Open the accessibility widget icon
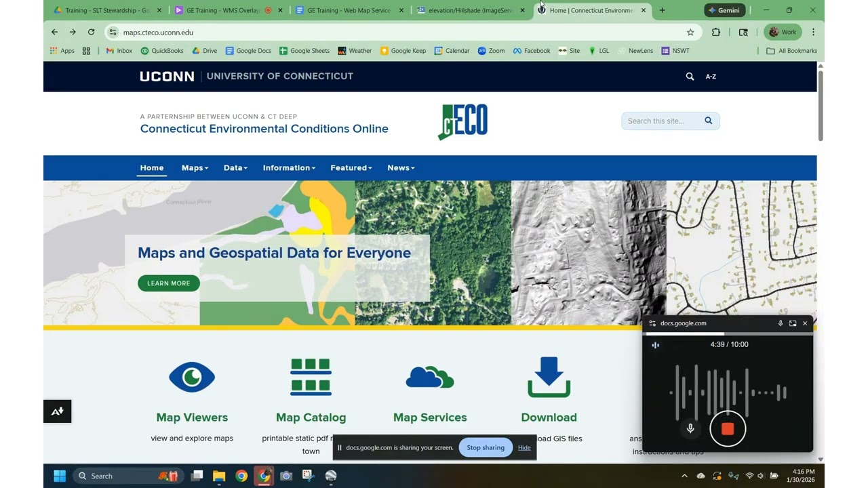The image size is (868, 488). [58, 411]
